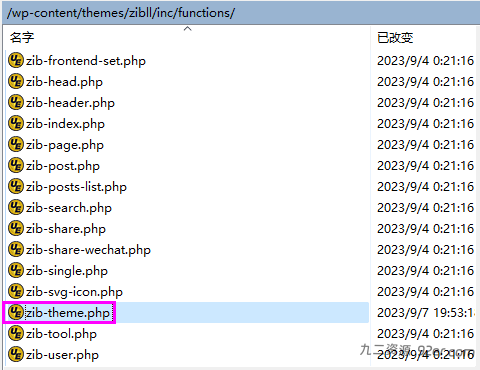Click the file icon of zib-user.php

pos(16,355)
